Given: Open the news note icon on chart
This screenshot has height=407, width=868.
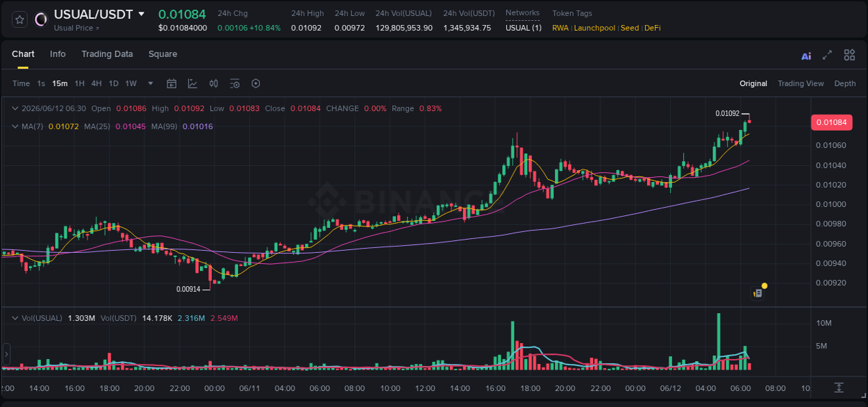Looking at the screenshot, I should point(758,293).
